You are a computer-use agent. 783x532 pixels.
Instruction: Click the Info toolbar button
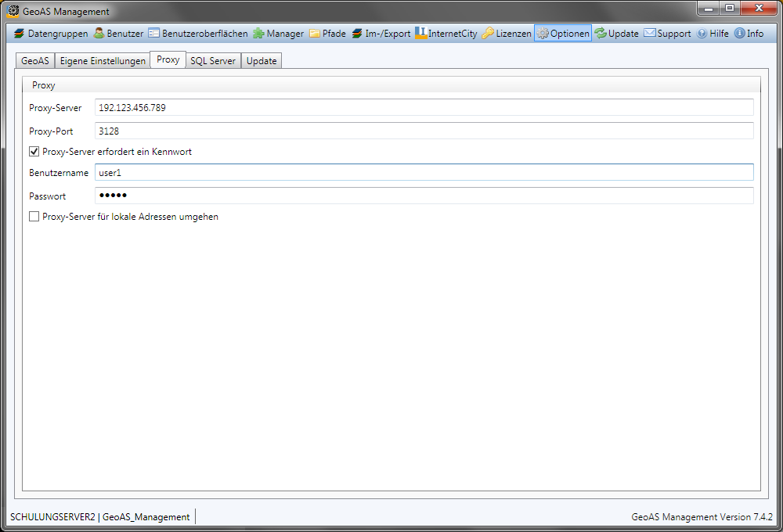tap(749, 34)
